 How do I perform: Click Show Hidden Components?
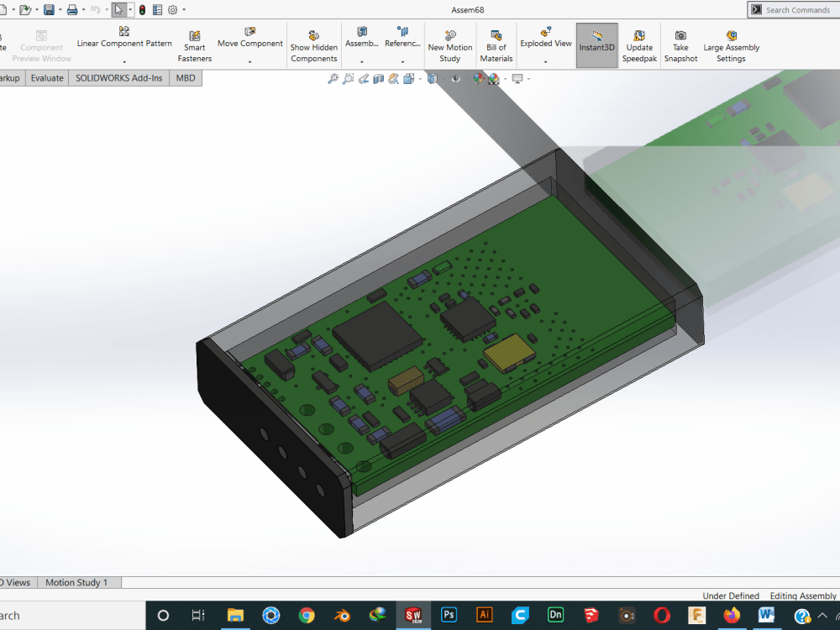tap(314, 46)
